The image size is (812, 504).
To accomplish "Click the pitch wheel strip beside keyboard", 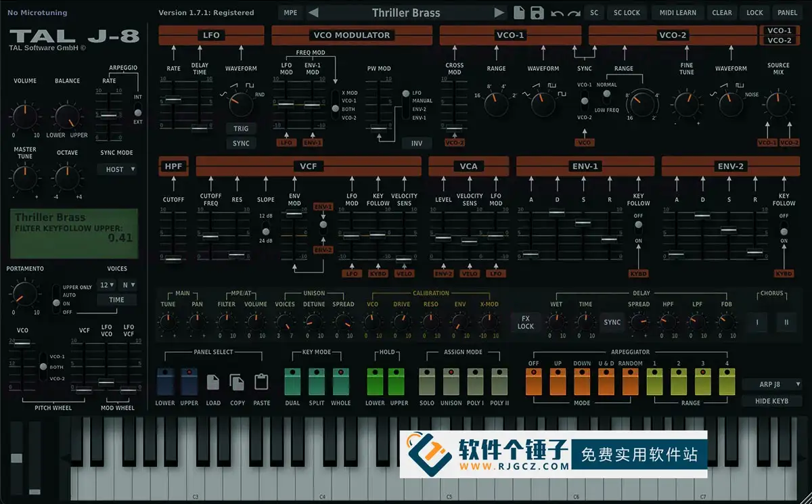I will click(x=17, y=459).
